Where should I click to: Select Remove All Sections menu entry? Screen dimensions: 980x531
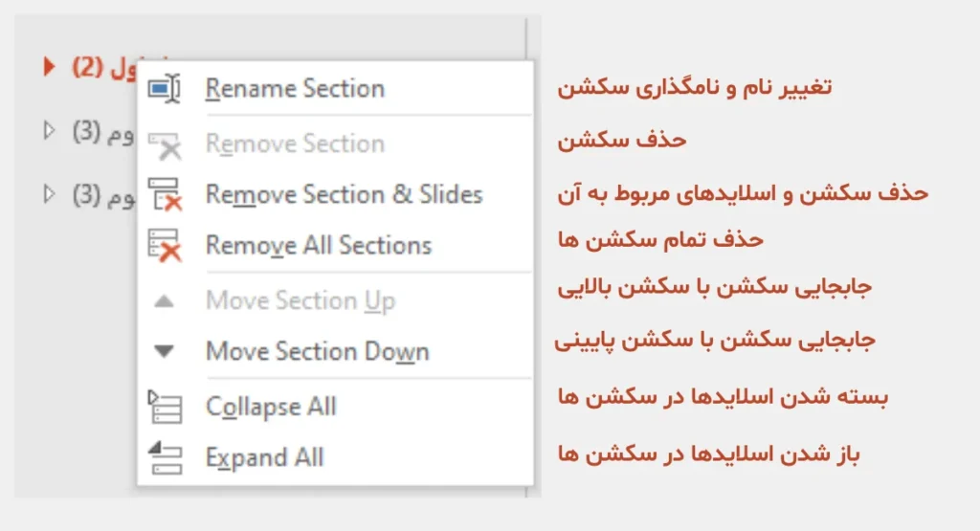pos(319,245)
